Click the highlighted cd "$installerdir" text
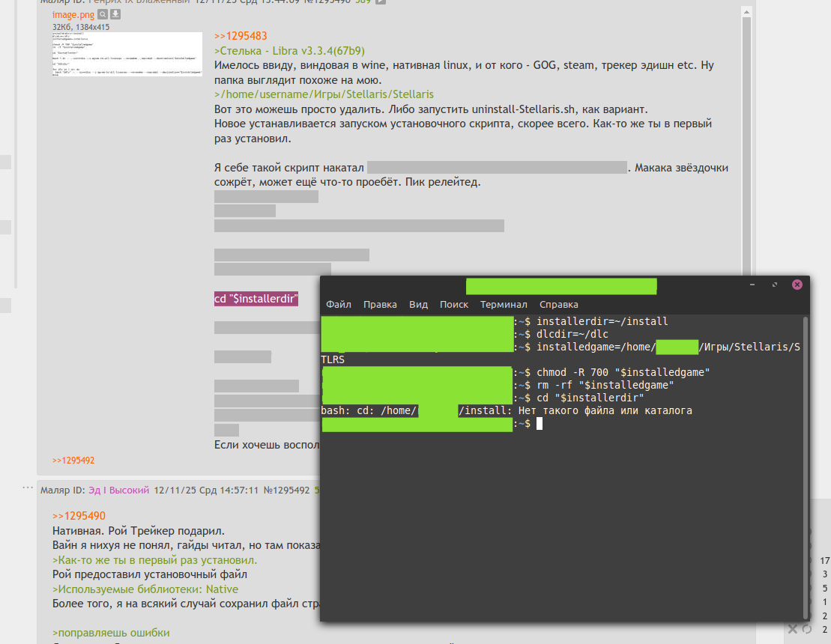Image resolution: width=831 pixels, height=644 pixels. point(256,299)
